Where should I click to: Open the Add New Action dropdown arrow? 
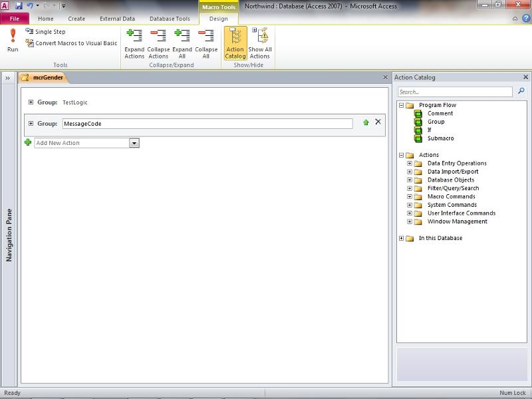(134, 143)
